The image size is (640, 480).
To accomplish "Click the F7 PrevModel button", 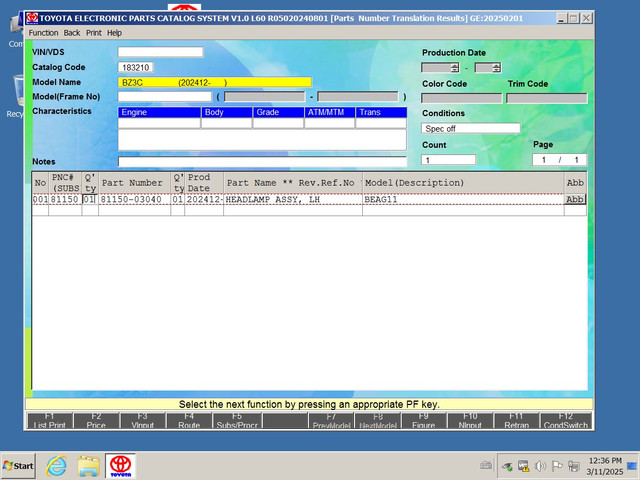I will click(331, 421).
